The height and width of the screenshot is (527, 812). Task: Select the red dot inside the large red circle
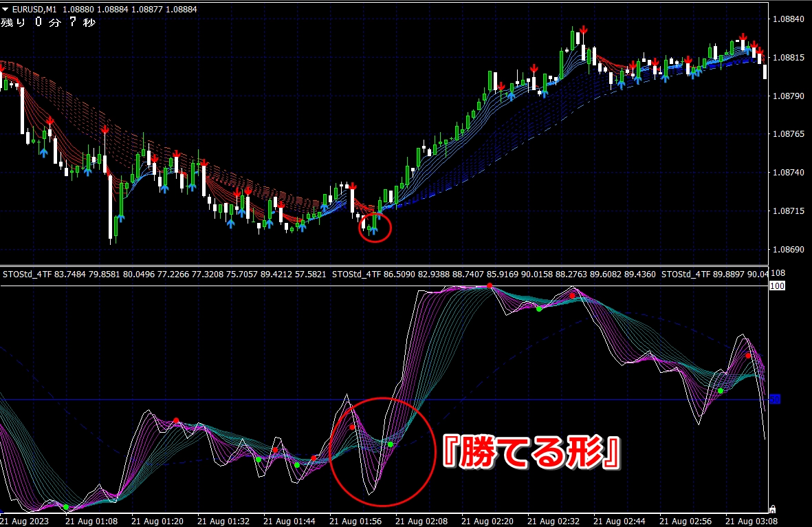click(352, 427)
